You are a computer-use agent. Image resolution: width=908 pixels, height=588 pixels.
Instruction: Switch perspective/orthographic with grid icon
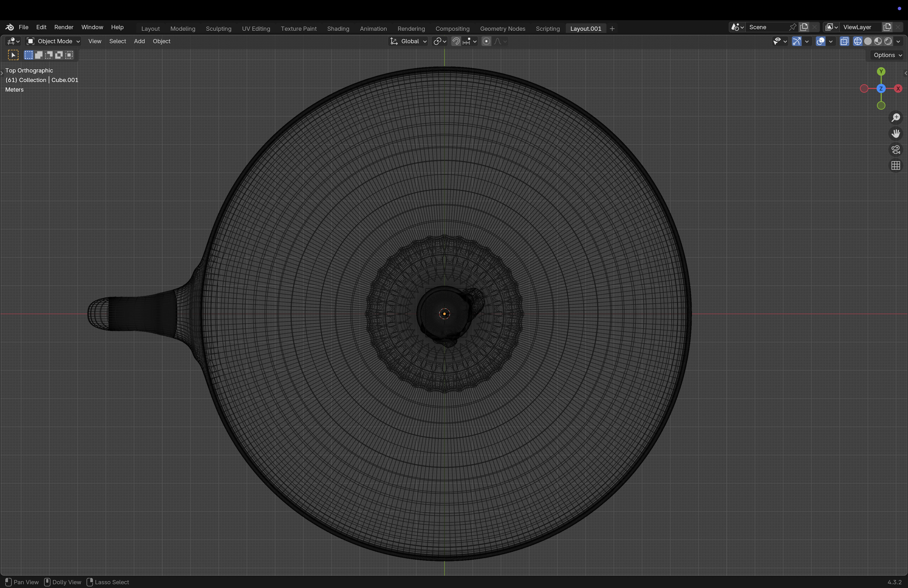point(896,166)
